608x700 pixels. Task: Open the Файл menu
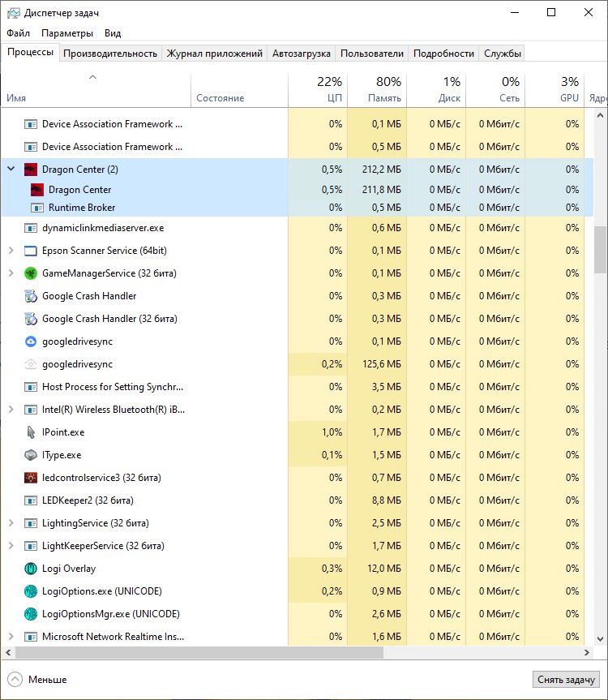(x=19, y=33)
